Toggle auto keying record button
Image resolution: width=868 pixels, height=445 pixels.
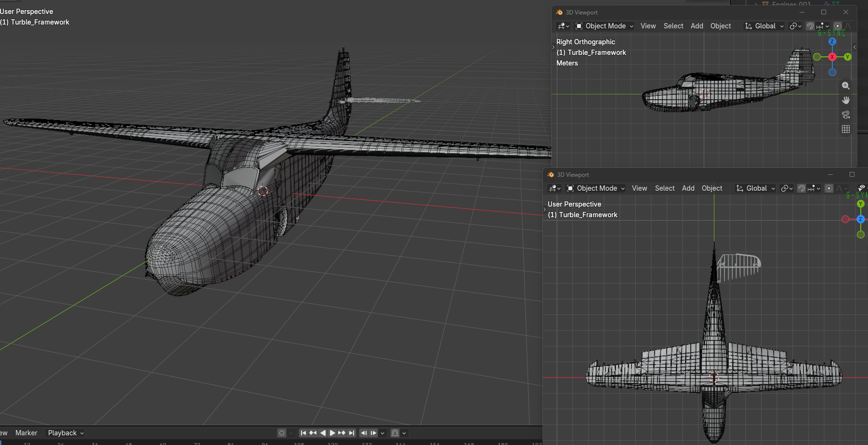[282, 433]
